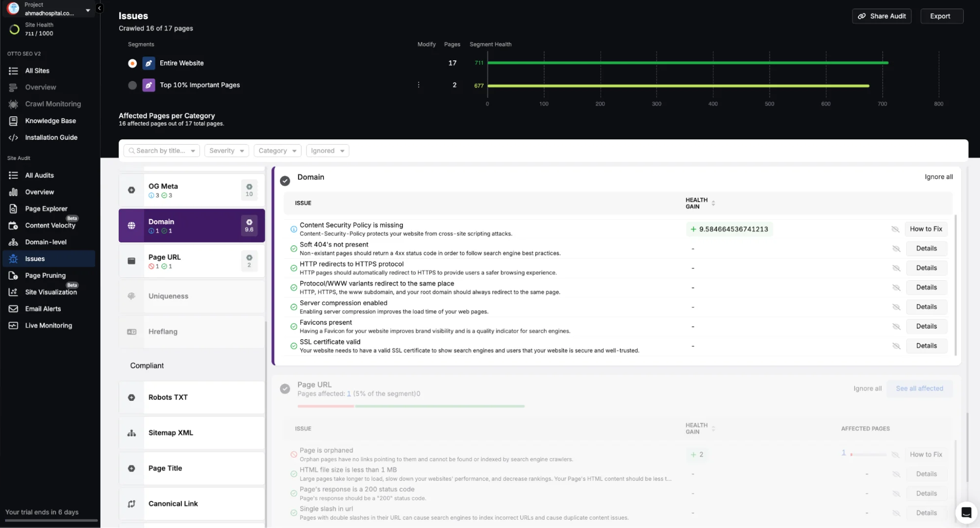Click the Entire Website segment health bar

point(687,63)
